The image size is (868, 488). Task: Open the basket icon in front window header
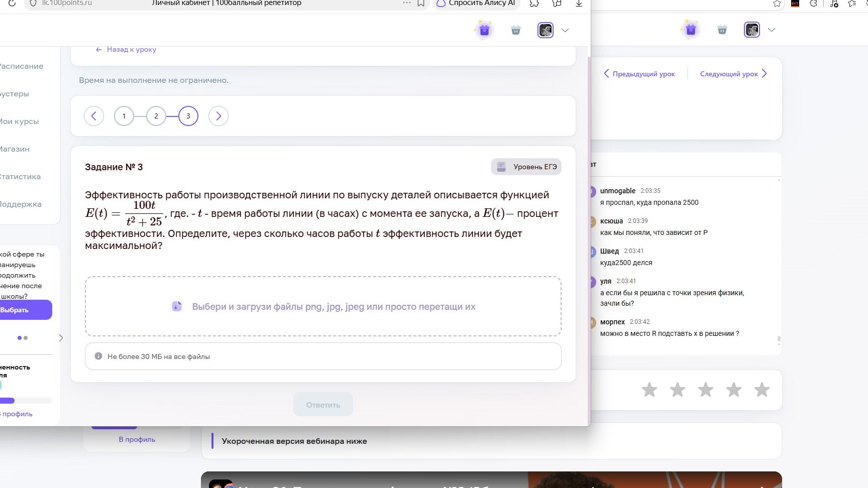point(515,30)
